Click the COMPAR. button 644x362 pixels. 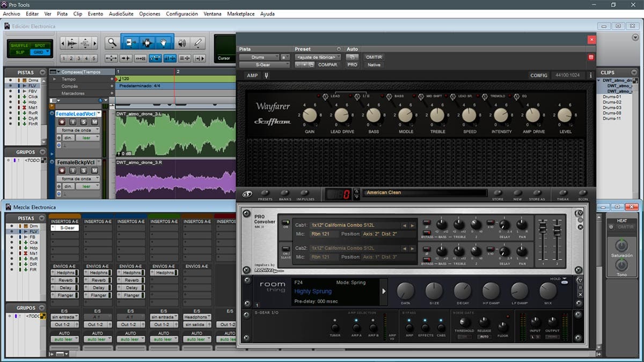point(328,64)
